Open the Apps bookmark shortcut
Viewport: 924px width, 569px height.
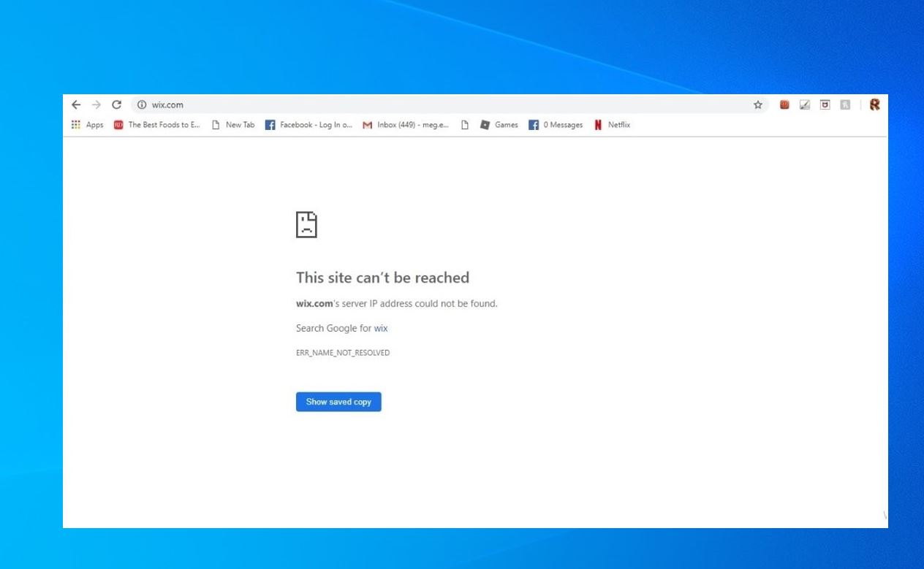pyautogui.click(x=87, y=125)
